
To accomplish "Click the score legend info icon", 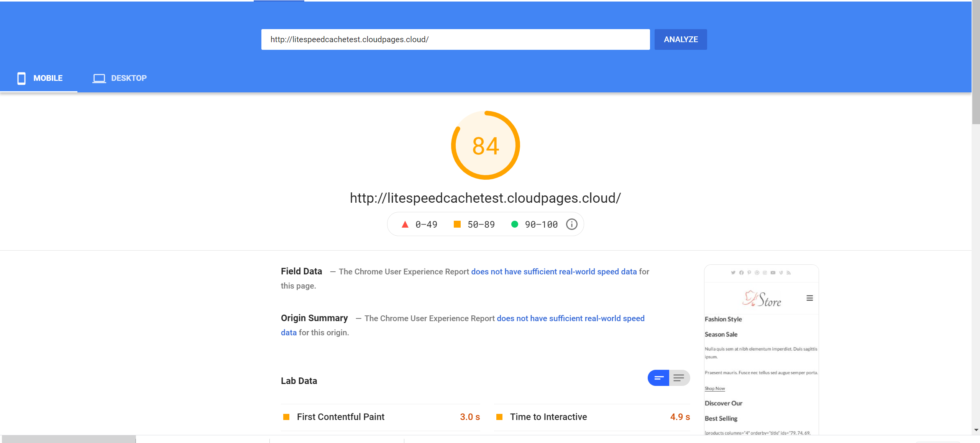I will [x=572, y=225].
